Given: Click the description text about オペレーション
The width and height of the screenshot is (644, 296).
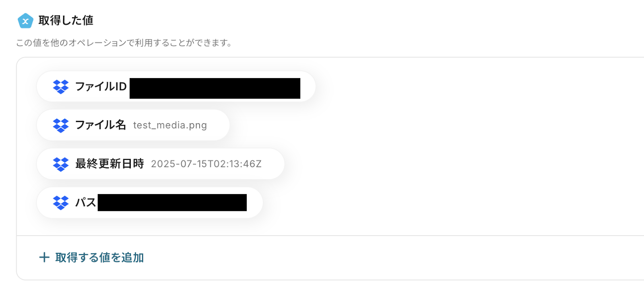Looking at the screenshot, I should pyautogui.click(x=124, y=43).
